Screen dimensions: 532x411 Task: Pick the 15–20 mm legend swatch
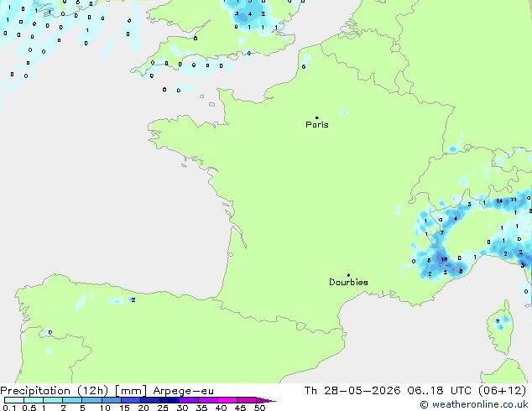coord(130,400)
